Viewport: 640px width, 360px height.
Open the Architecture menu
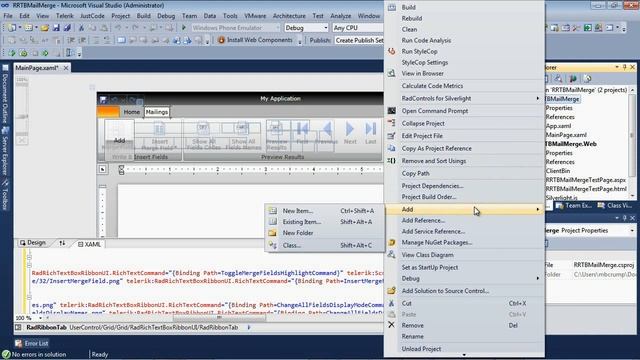tap(289, 16)
